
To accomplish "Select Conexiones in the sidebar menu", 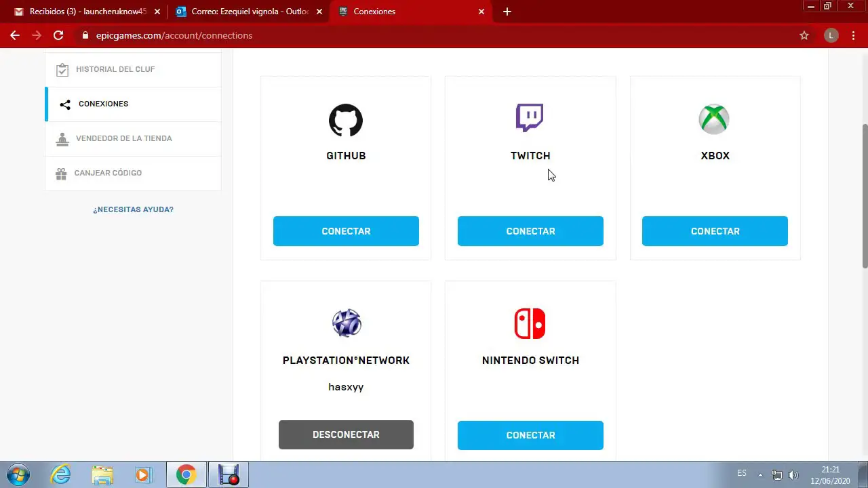I will [133, 104].
